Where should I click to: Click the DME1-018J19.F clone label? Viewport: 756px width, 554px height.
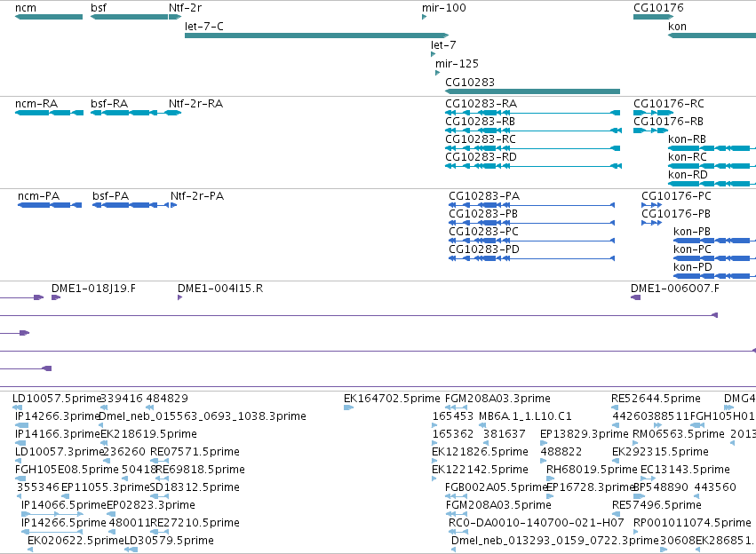coord(93,289)
